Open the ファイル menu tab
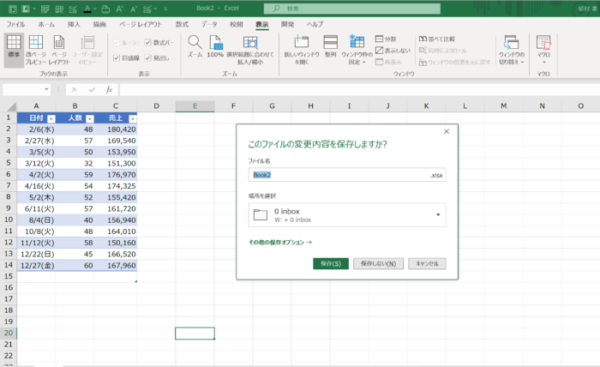Viewport: 600px width, 367px height. pos(16,24)
